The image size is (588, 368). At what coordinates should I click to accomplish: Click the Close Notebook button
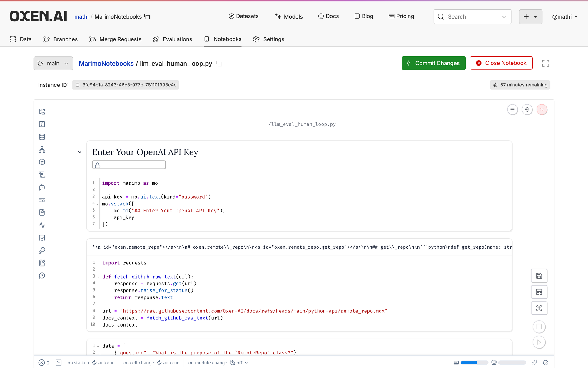pos(501,63)
